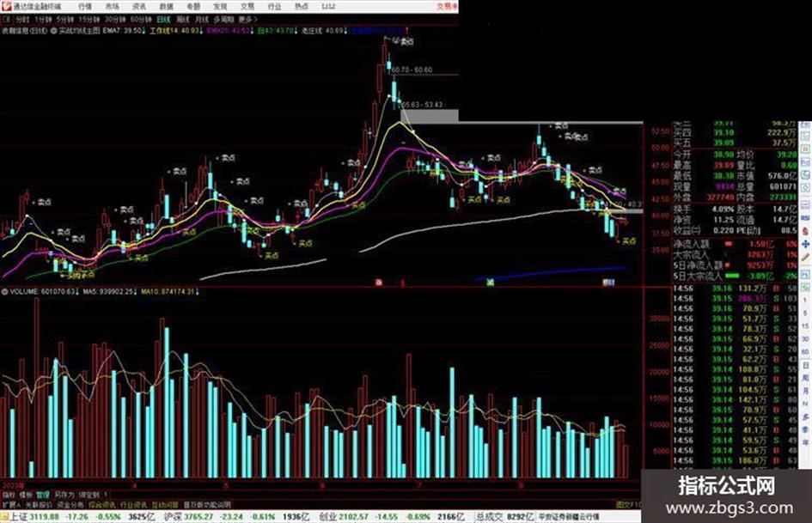Click the red 交易 button at top right
The width and height of the screenshot is (812, 523).
pos(447,7)
